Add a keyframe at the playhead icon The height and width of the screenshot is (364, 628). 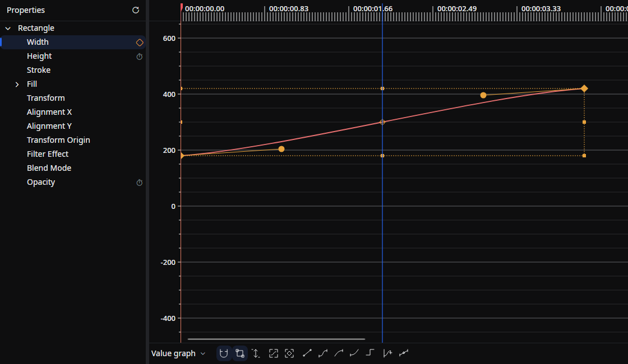387,353
